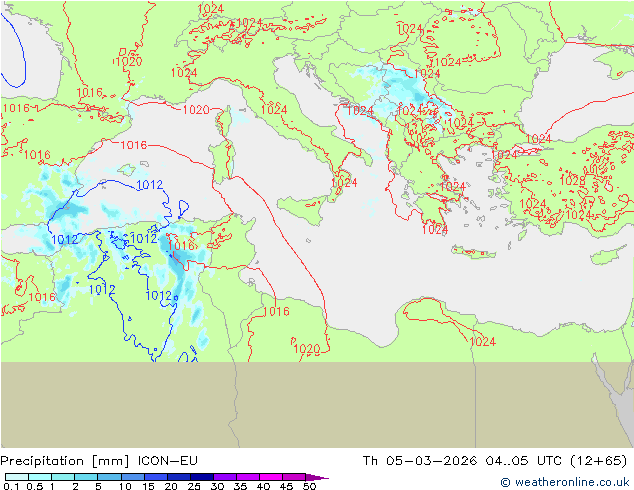Click the legend swatch between 20 and 25
Viewport: 634px width, 490px height.
(x=178, y=477)
